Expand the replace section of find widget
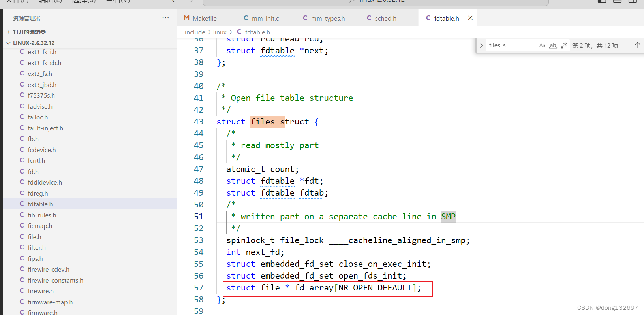644x315 pixels. [x=481, y=45]
